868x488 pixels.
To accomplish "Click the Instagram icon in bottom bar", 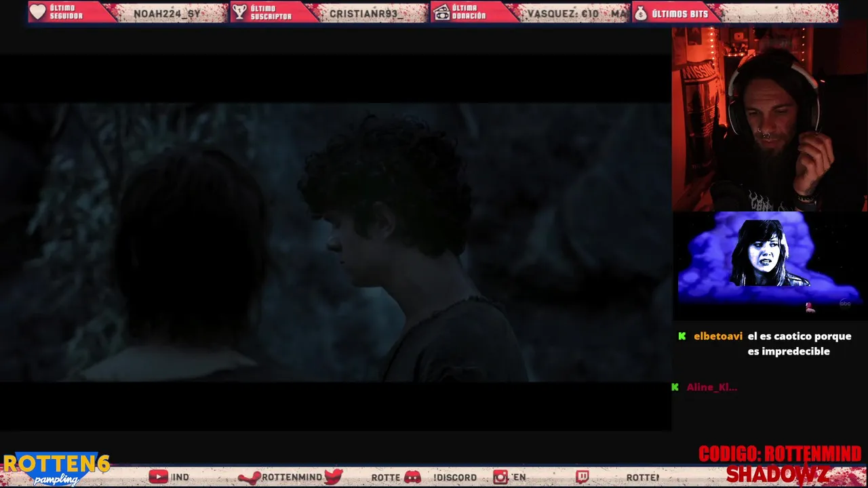I will pyautogui.click(x=500, y=477).
